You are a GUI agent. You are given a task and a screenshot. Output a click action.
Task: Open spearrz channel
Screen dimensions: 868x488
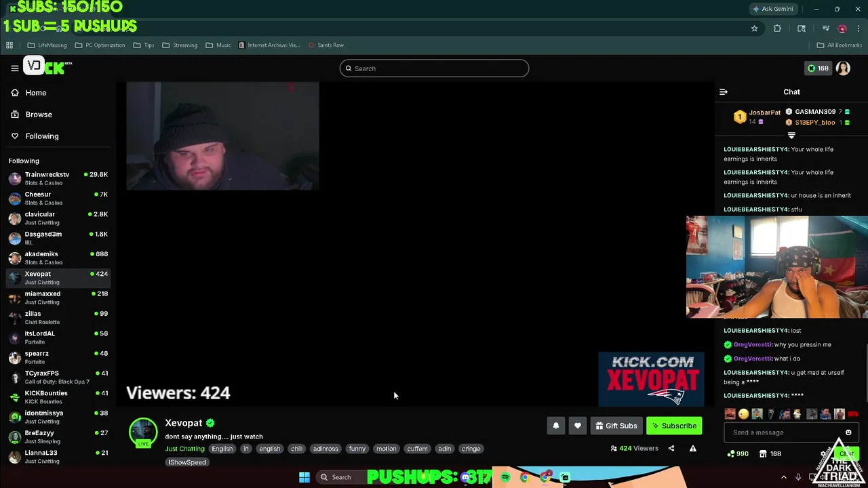pyautogui.click(x=58, y=357)
